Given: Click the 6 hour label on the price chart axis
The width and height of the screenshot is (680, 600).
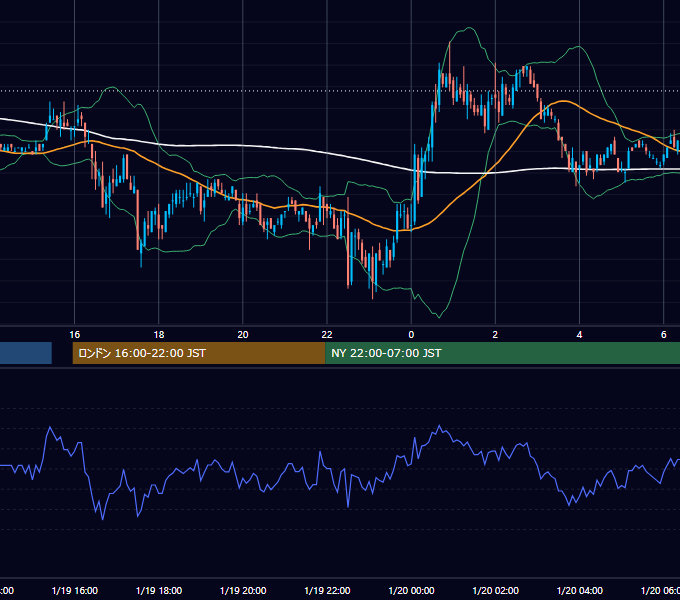Looking at the screenshot, I should 664,334.
